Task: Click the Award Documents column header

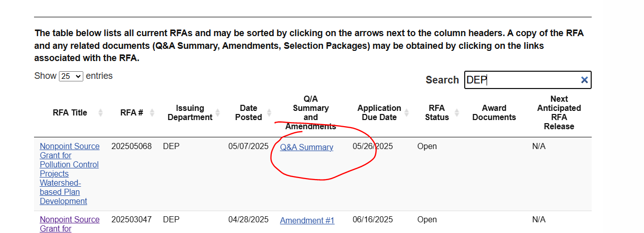Action: click(494, 112)
